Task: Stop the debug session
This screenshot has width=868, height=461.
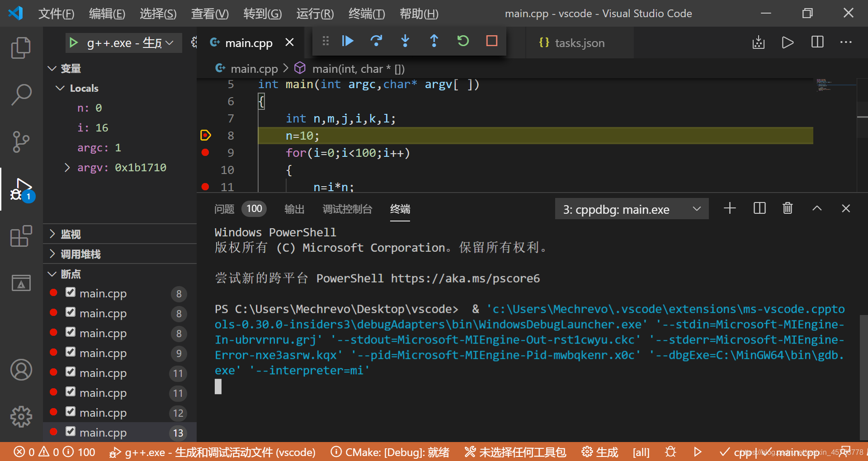Action: point(492,41)
